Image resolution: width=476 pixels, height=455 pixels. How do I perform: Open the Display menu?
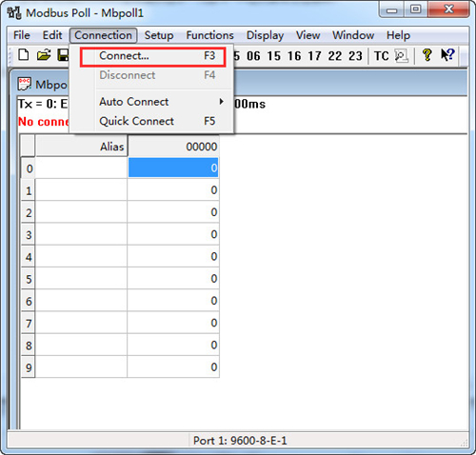[265, 35]
